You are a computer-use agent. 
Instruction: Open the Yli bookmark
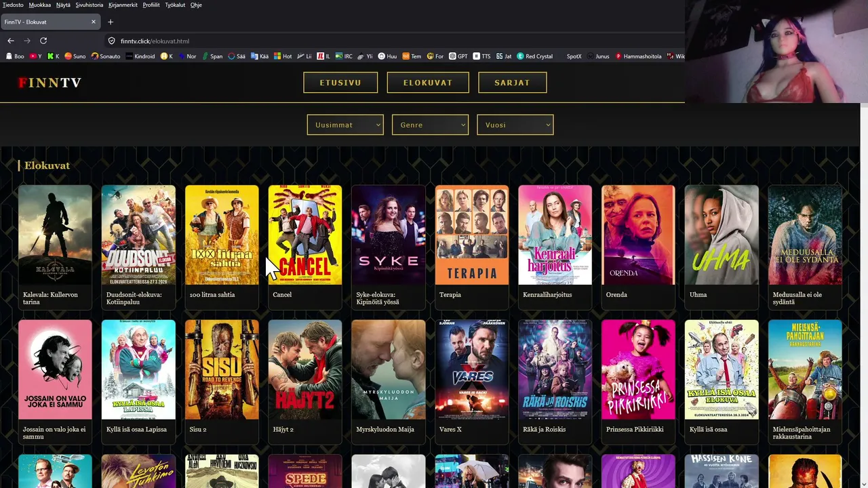pyautogui.click(x=366, y=56)
